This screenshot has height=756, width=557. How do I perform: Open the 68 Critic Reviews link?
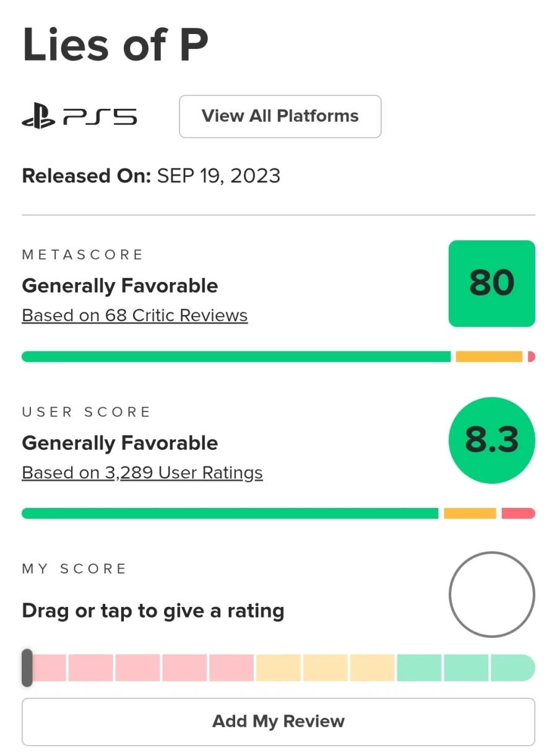click(x=135, y=316)
